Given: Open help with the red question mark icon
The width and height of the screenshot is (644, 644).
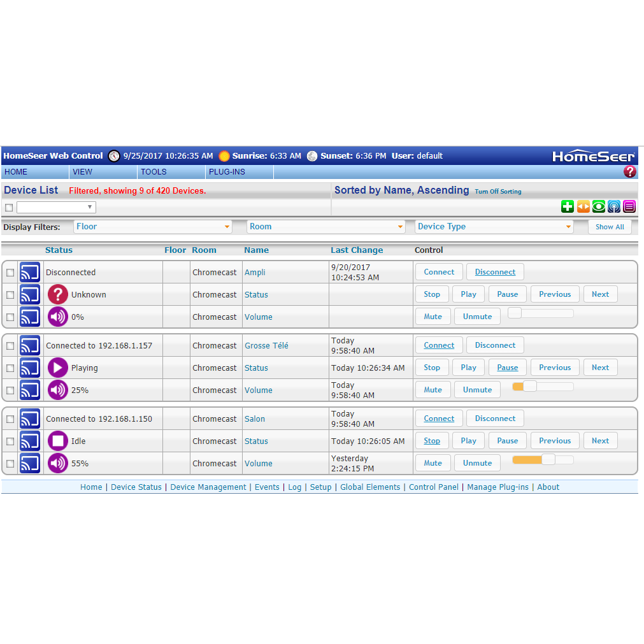Looking at the screenshot, I should (x=629, y=171).
